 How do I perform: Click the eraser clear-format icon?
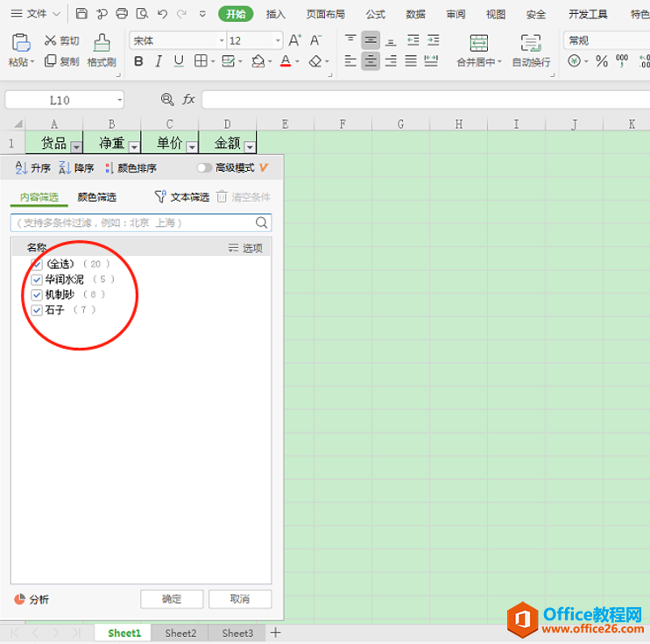[315, 61]
